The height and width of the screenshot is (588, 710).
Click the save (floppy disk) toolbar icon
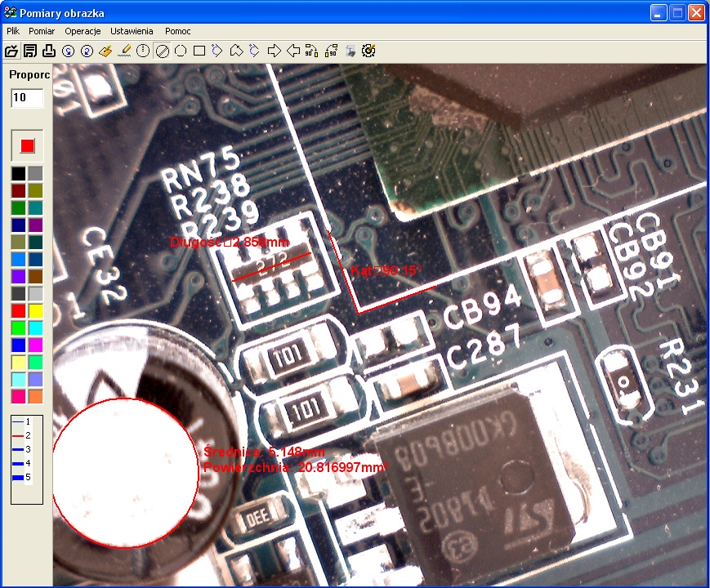click(30, 51)
